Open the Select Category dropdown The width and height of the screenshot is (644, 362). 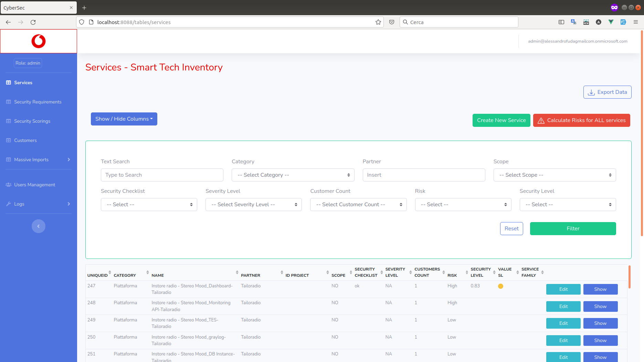(293, 175)
